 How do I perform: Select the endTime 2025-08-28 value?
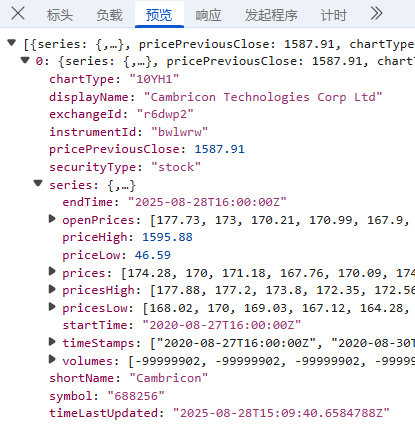pyautogui.click(x=207, y=202)
